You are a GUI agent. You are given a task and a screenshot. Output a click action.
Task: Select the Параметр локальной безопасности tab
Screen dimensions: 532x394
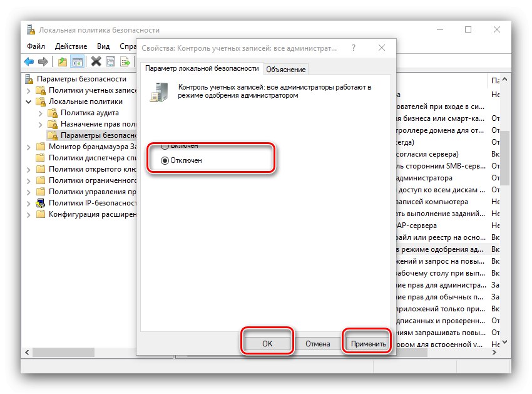[x=202, y=68]
